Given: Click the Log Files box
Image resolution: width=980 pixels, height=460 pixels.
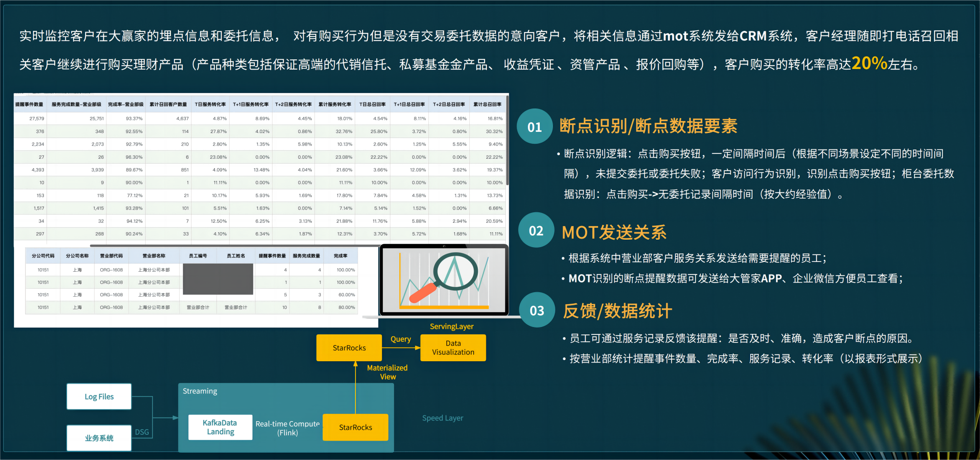Looking at the screenshot, I should pos(99,396).
